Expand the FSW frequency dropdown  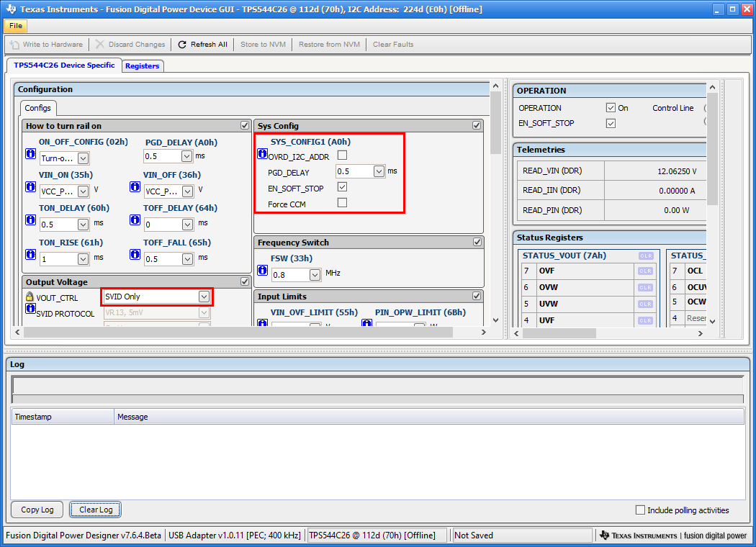(315, 275)
